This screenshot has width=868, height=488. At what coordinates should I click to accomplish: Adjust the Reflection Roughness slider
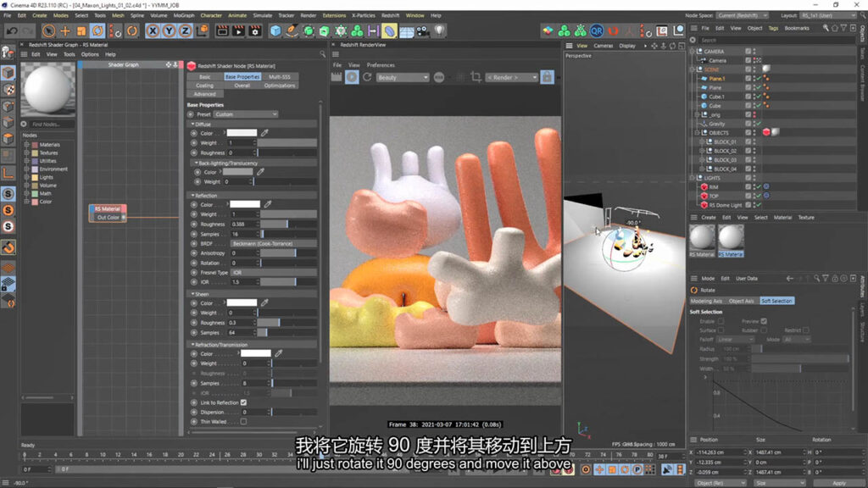click(288, 224)
